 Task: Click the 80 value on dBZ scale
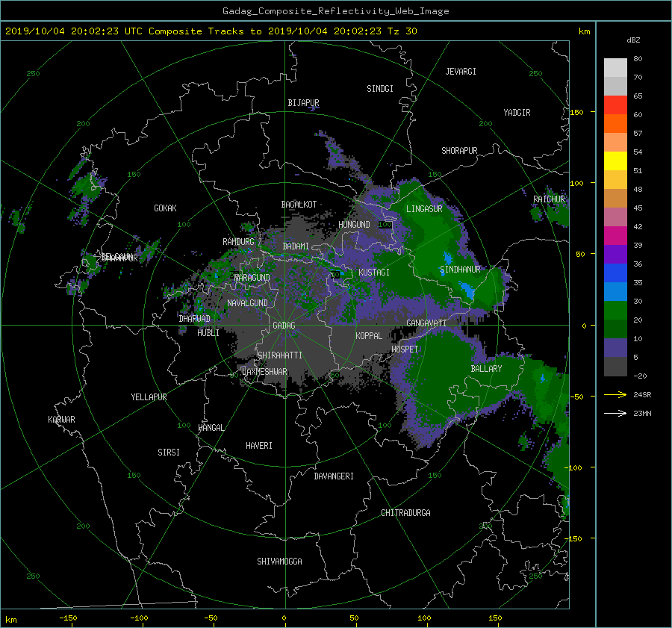click(638, 59)
